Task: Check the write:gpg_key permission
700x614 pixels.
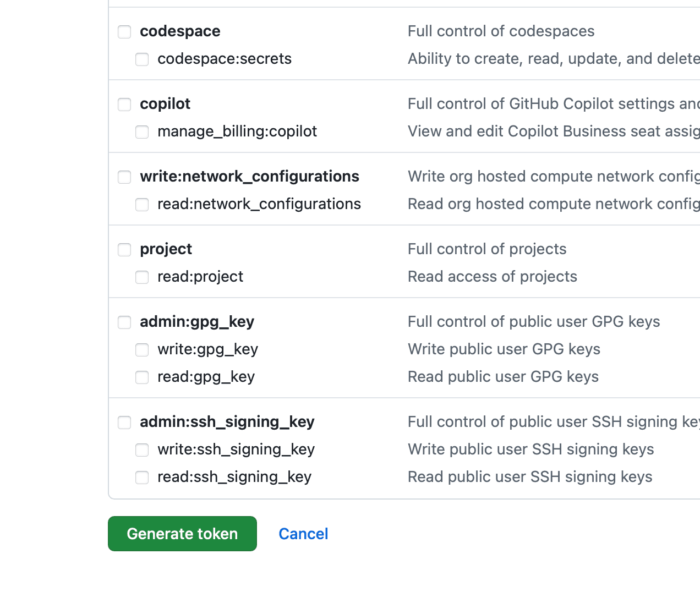Action: 142,350
